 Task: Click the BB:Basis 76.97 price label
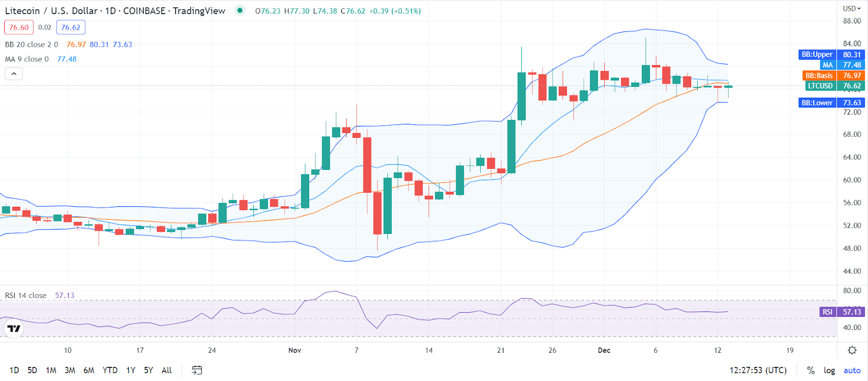coord(833,75)
